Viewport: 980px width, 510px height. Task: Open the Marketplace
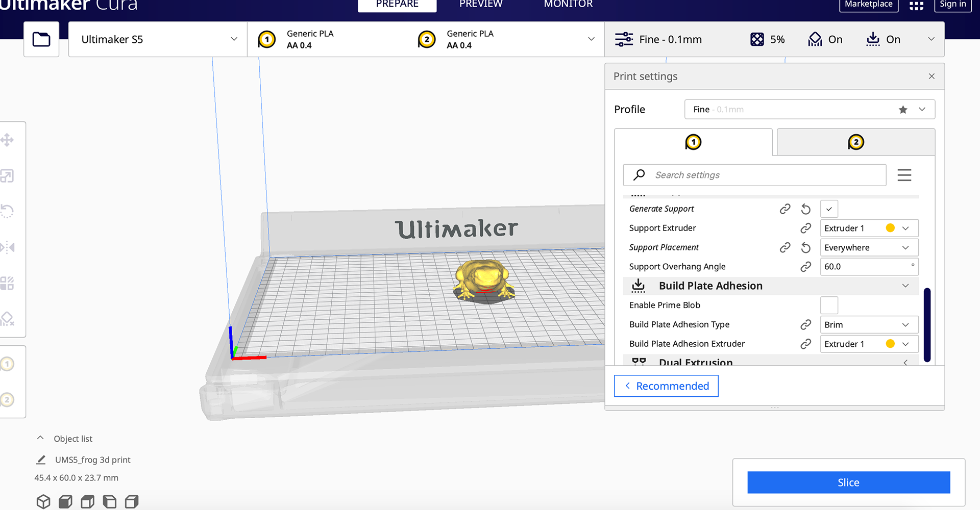point(869,5)
